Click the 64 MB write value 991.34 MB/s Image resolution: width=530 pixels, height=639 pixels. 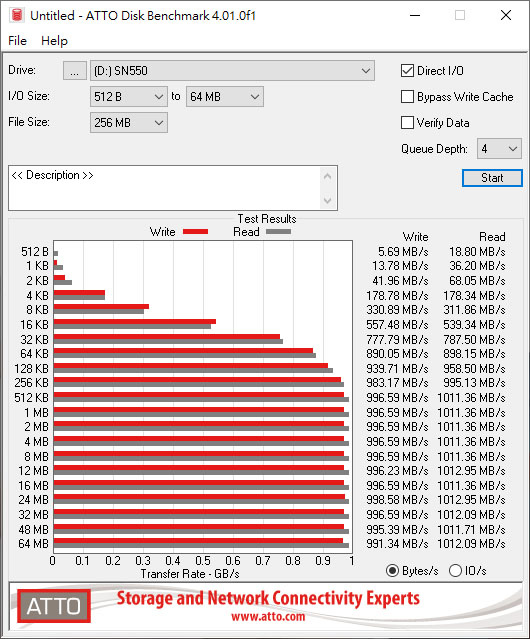point(397,544)
